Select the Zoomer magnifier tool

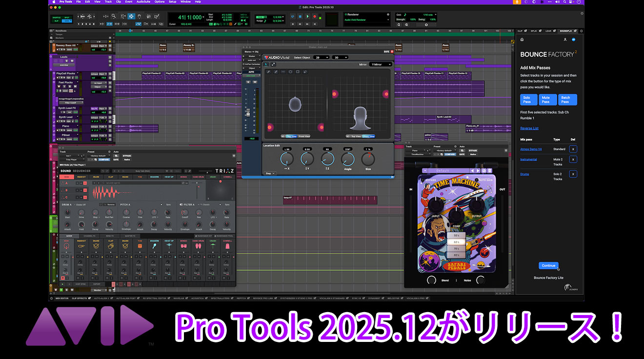114,16
